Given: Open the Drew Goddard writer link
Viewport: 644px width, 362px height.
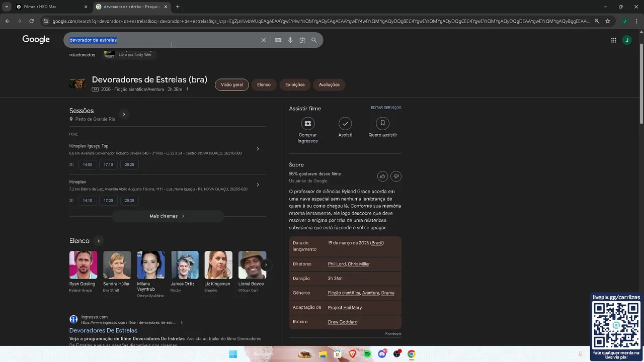Looking at the screenshot, I should click(x=343, y=322).
